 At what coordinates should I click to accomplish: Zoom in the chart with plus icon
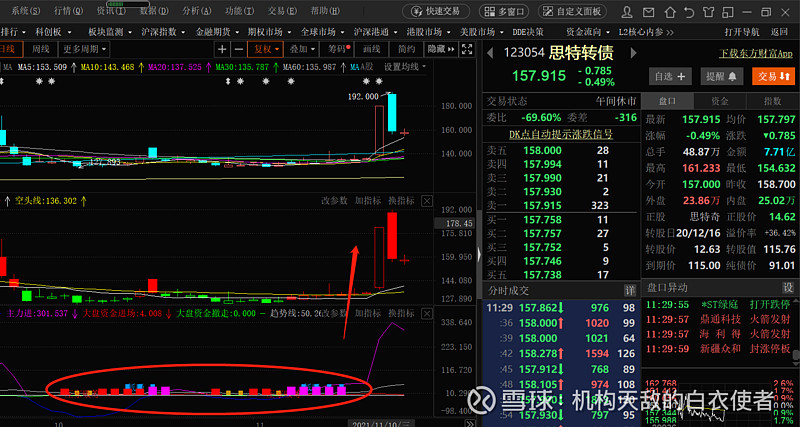point(222,49)
